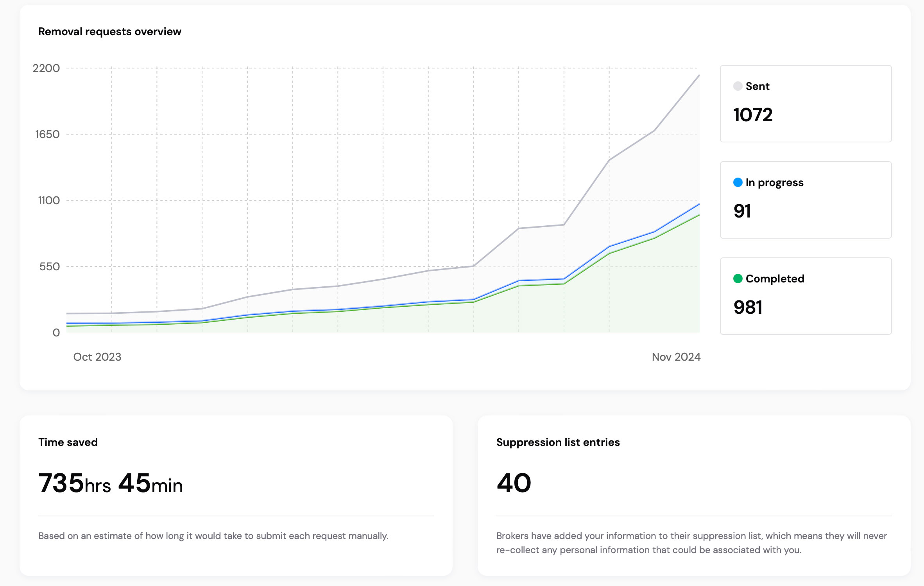This screenshot has width=924, height=586.
Task: Click the time estimate description text
Action: 213,536
